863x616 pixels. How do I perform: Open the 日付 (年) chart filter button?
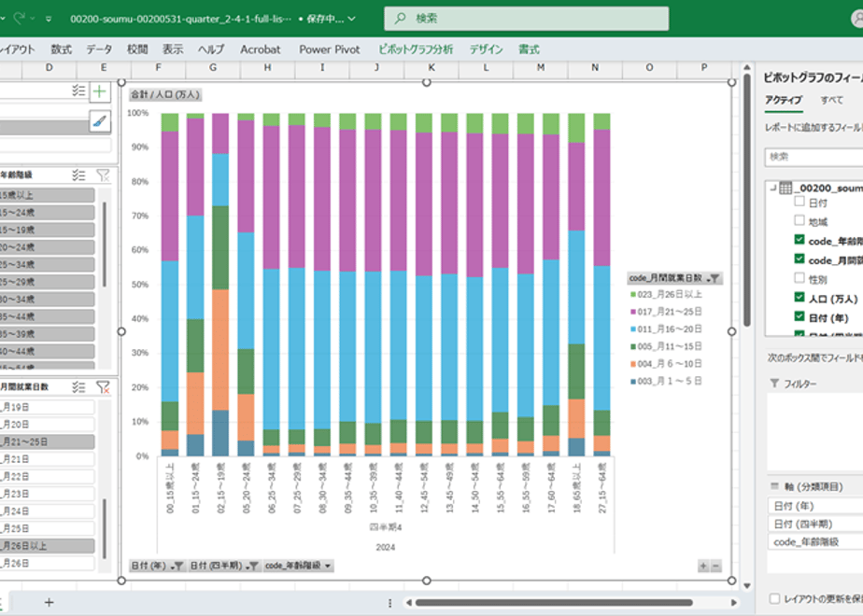coord(158,566)
